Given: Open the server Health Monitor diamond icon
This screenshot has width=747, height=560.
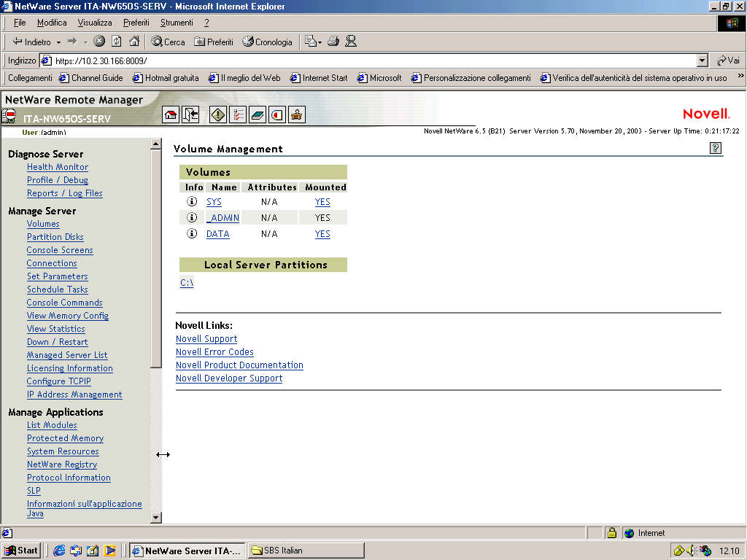Looking at the screenshot, I should (x=217, y=114).
